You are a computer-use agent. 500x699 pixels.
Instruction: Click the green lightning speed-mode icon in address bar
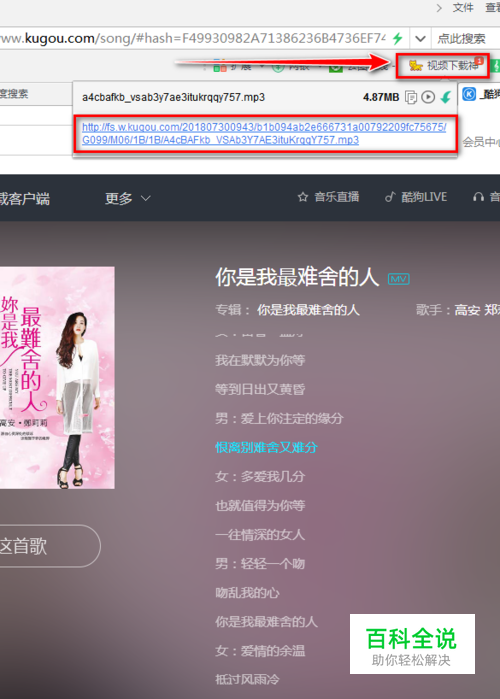(x=398, y=38)
